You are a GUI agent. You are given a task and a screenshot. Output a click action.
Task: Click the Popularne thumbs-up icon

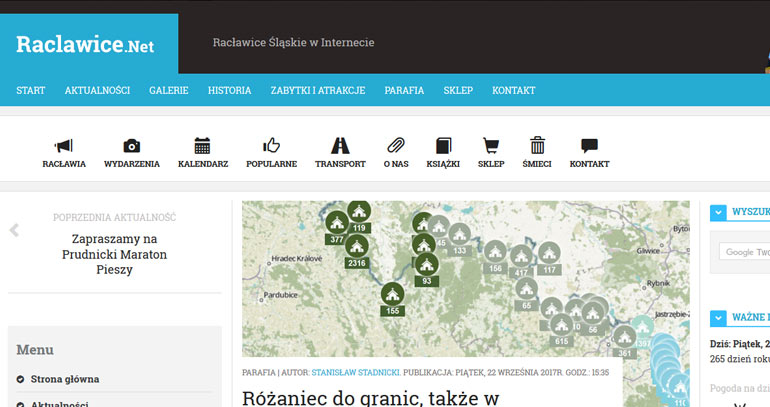271,145
